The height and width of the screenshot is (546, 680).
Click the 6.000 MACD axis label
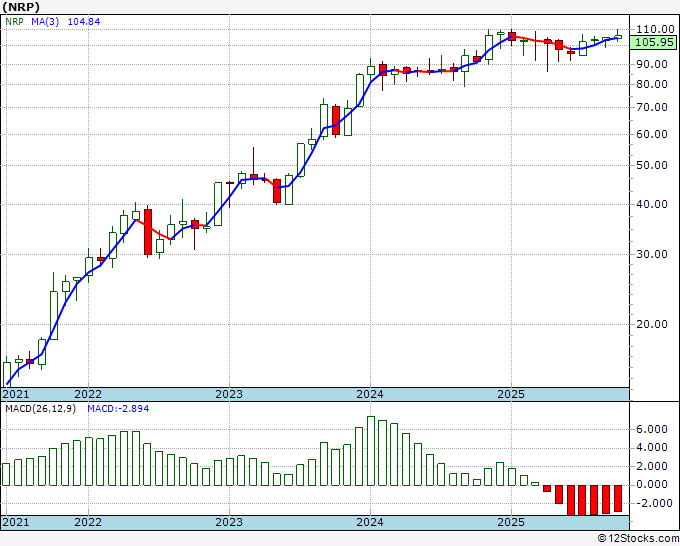[x=652, y=429]
